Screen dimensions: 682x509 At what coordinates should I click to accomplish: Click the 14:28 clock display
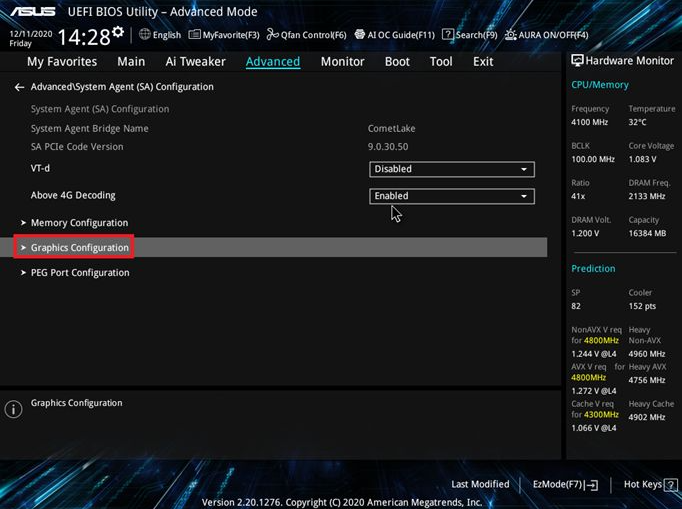84,37
